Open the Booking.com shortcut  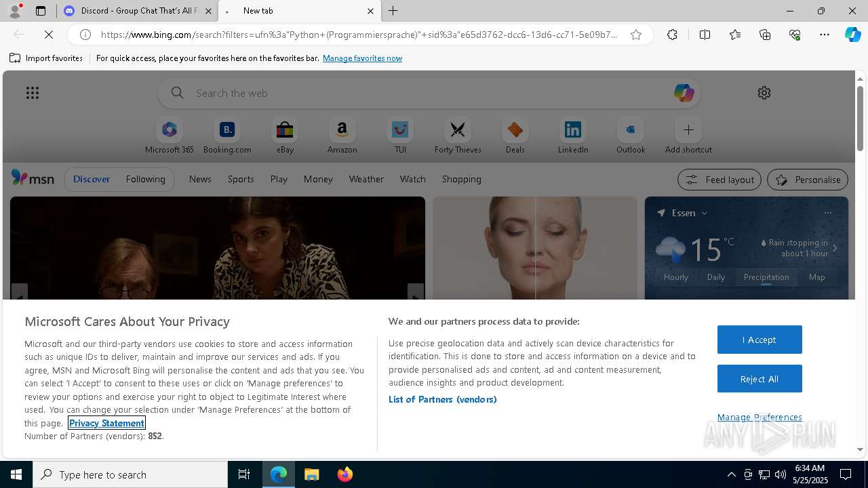click(x=227, y=136)
